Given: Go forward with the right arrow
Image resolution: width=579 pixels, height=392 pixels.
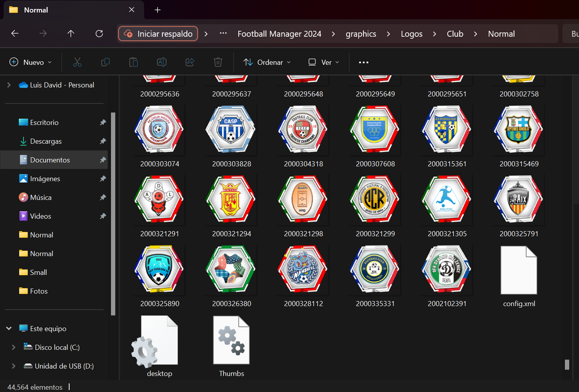Looking at the screenshot, I should point(43,34).
